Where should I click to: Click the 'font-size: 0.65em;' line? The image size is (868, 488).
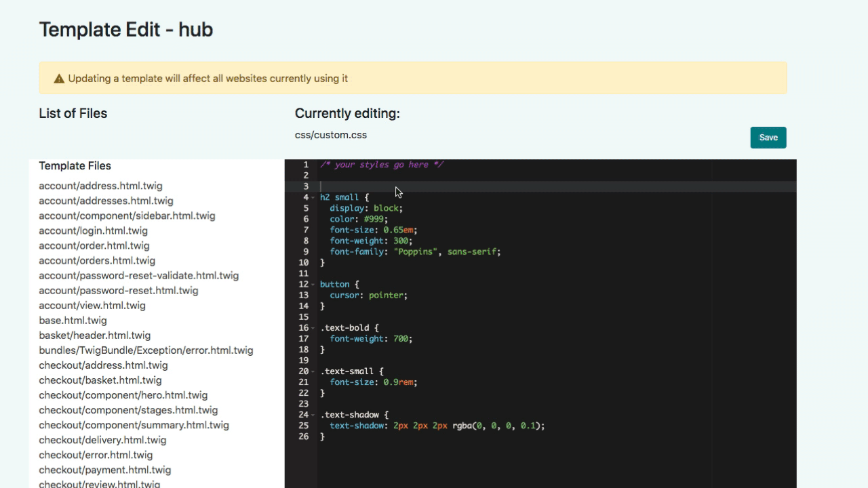tap(374, 230)
